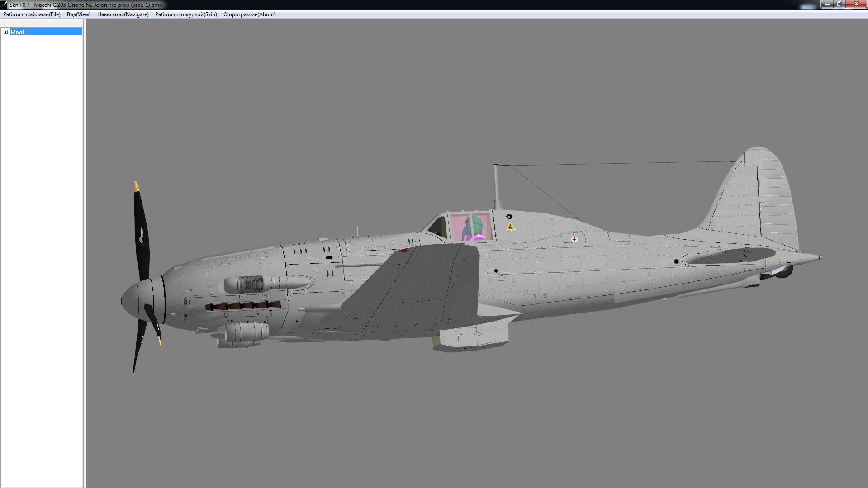Open the Skin (Работа со шкуркой) menu
Image resolution: width=868 pixels, height=488 pixels.
186,14
